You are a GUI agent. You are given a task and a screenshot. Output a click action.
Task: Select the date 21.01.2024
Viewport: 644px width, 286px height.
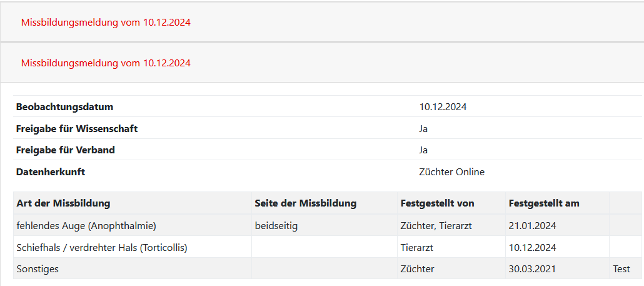532,225
